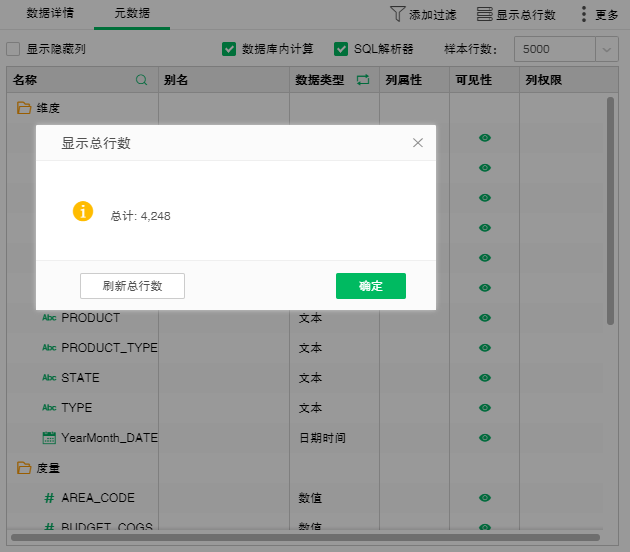Viewport: 630px width, 552px height.
Task: Click the Abc icon beside PRODUCT_TYPE
Action: pyautogui.click(x=49, y=348)
